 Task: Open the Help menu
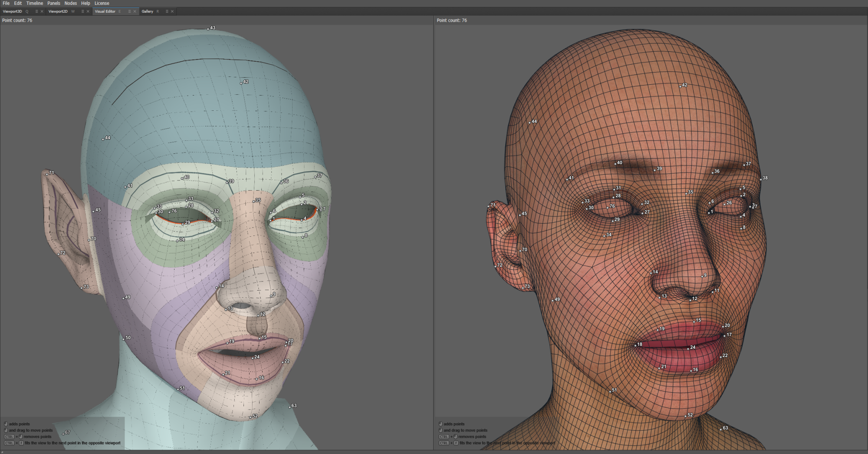[85, 3]
